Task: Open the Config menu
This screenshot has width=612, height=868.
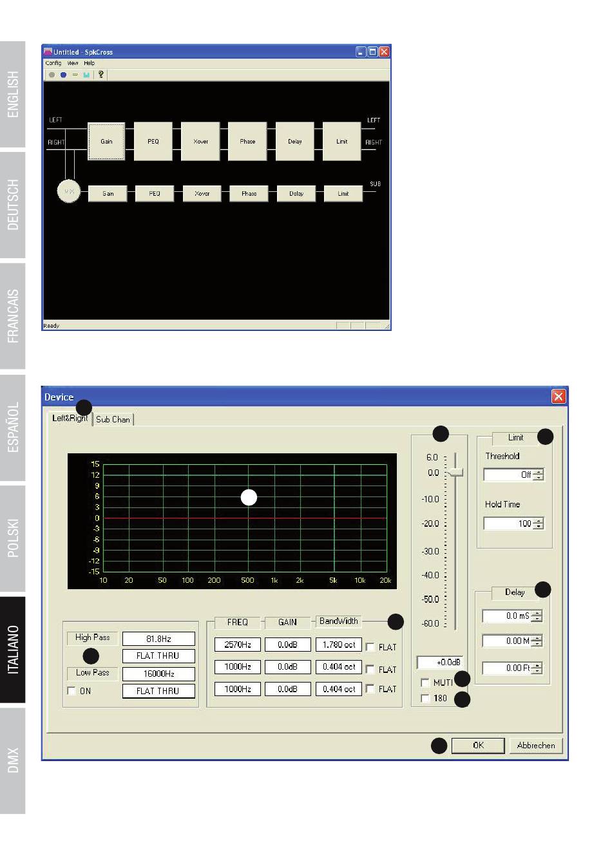Action: point(53,63)
